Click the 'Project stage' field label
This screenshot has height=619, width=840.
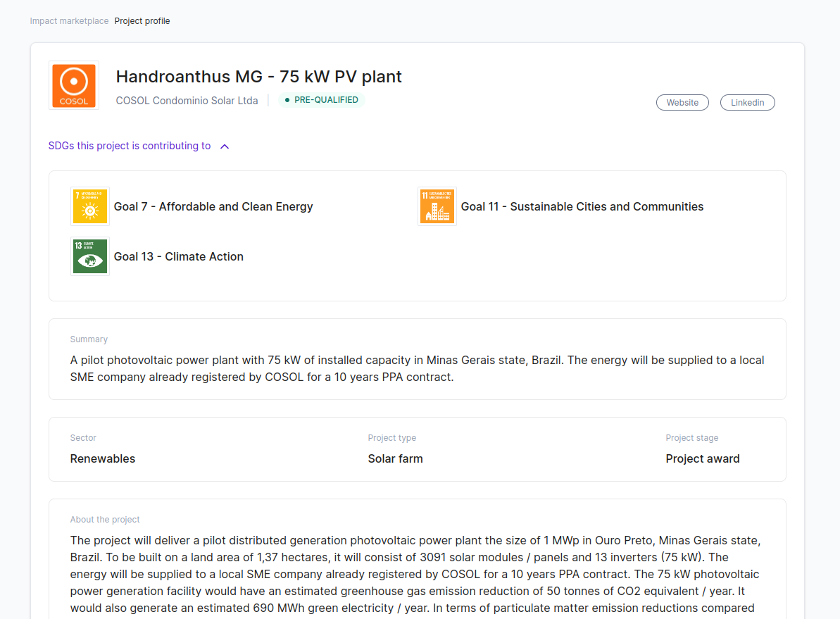(x=691, y=438)
